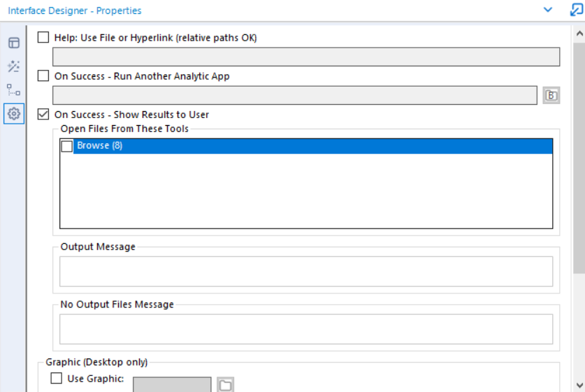Tick the Browse (8) tool checkbox

(67, 146)
